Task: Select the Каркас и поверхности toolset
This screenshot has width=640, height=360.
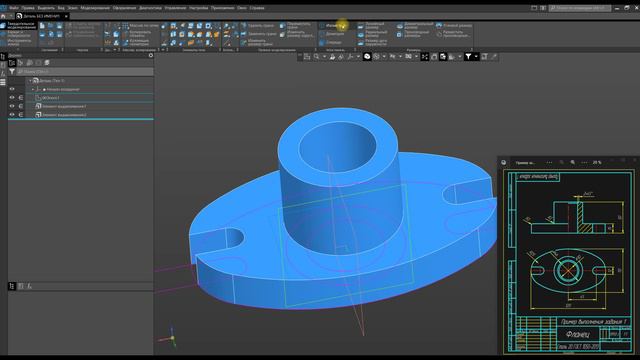Action: click(x=16, y=33)
